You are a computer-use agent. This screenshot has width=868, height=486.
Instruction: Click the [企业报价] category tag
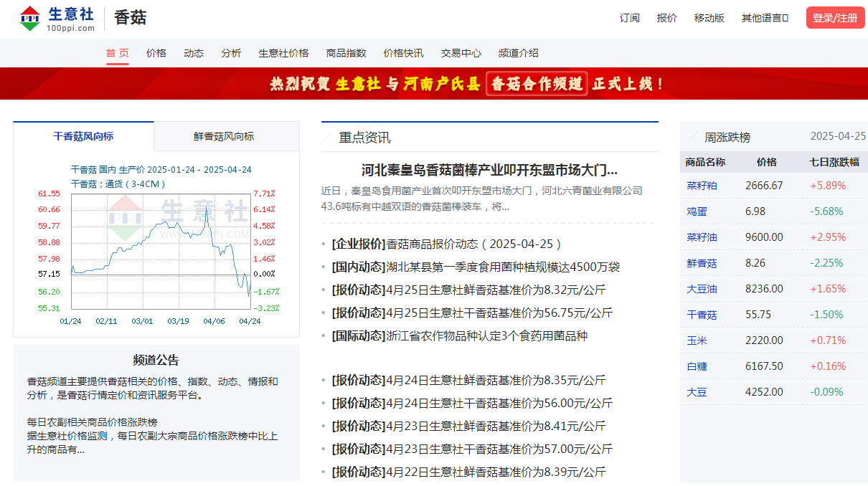tap(359, 244)
